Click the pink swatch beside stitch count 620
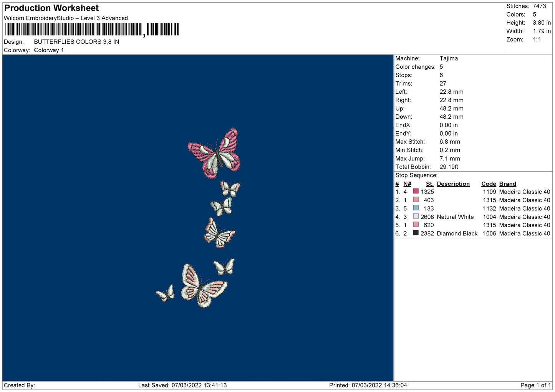555x392 pixels. tap(416, 225)
